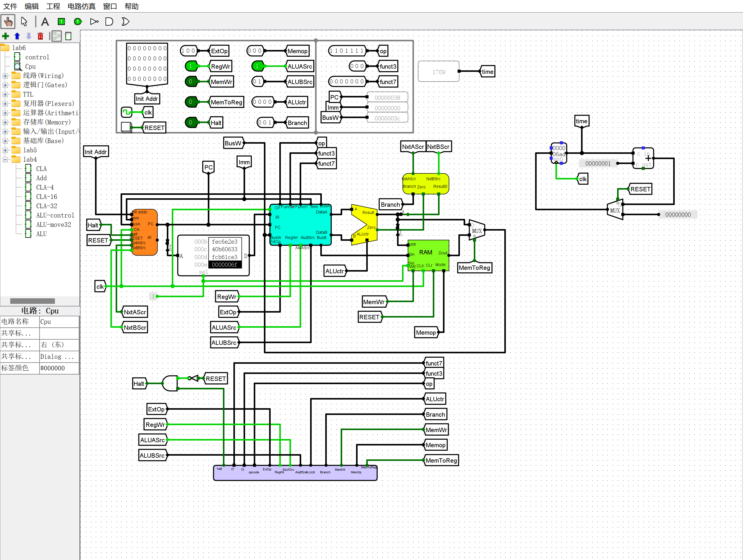Click the orange PC/IR subcircuit block
Image resolution: width=743 pixels, height=560 pixels.
(145, 232)
